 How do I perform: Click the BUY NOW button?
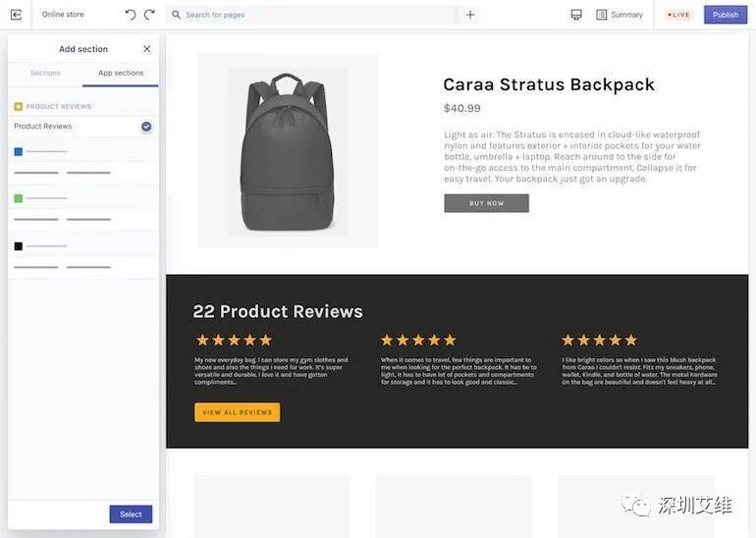click(486, 203)
